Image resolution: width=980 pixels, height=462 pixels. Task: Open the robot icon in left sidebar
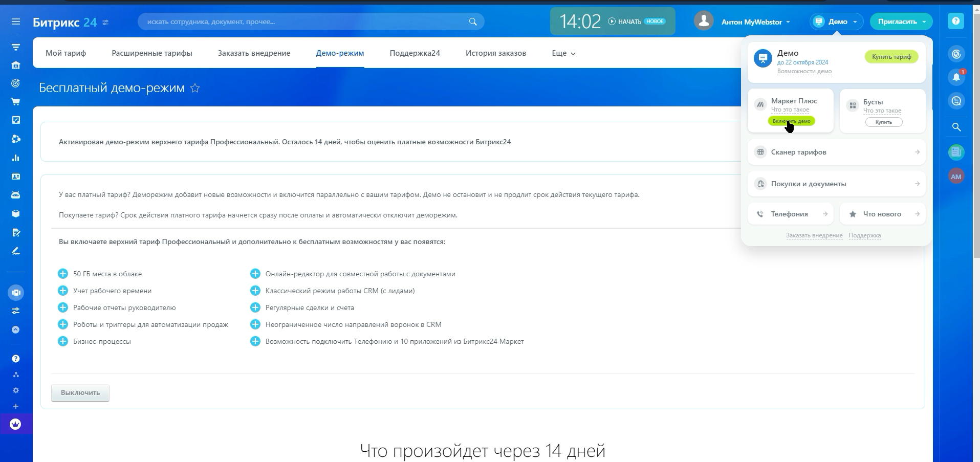point(16,195)
